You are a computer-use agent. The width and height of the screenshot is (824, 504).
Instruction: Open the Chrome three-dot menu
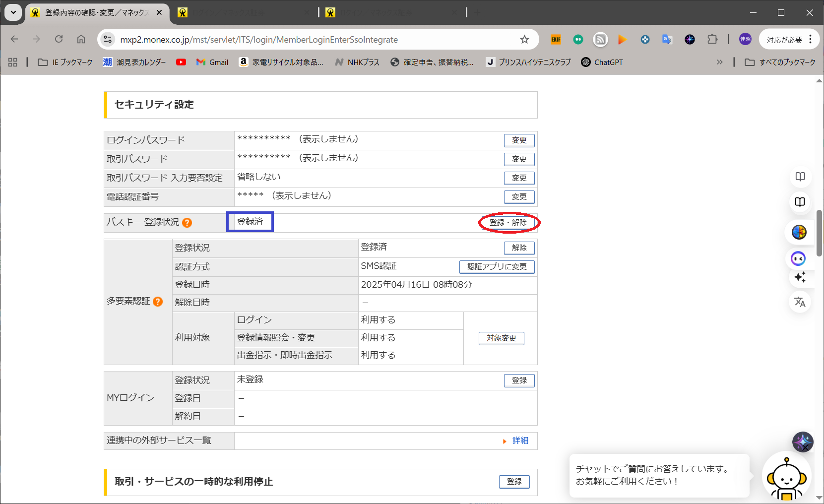(x=811, y=40)
